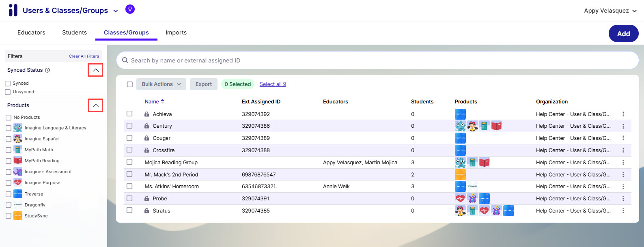Select the Mojica Reading Group row checkbox

pyautogui.click(x=129, y=162)
